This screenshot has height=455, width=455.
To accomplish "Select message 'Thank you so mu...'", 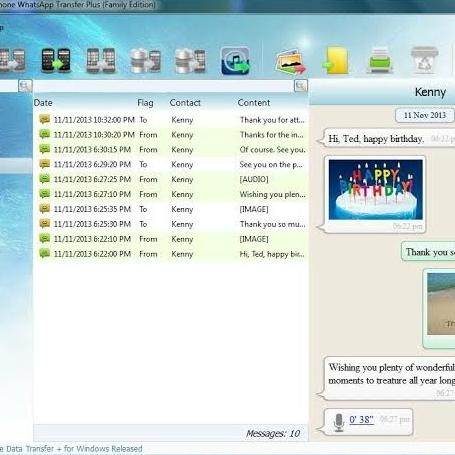I will click(172, 224).
